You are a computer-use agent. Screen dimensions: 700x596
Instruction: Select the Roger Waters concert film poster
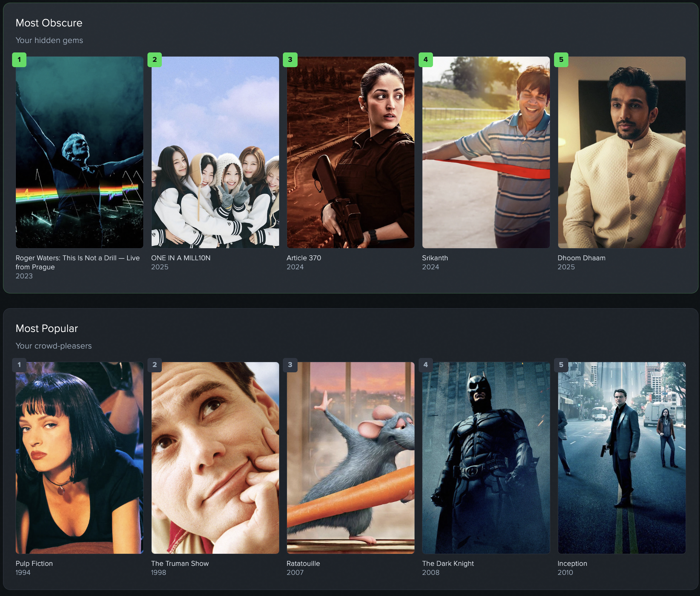click(x=79, y=152)
